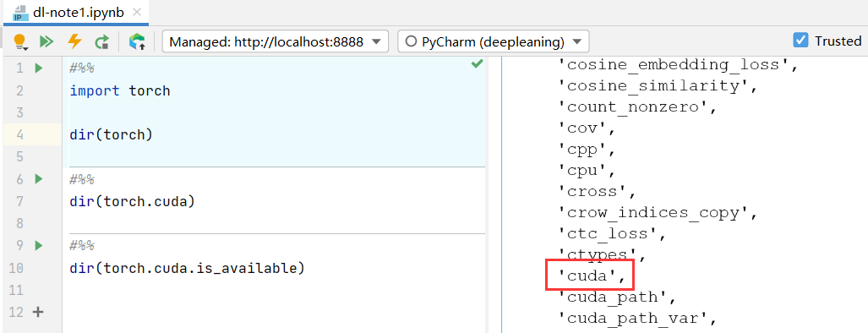Click 'cosine_similarity' in output
The height and width of the screenshot is (333, 868).
(657, 85)
